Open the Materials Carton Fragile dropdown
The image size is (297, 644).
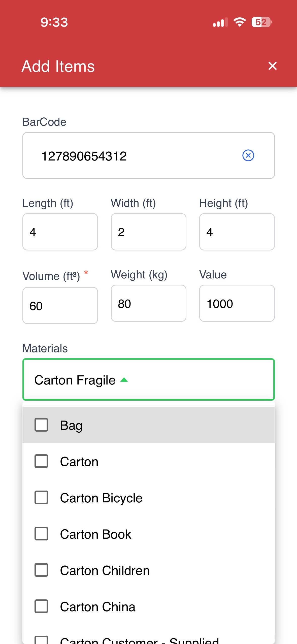click(x=149, y=379)
